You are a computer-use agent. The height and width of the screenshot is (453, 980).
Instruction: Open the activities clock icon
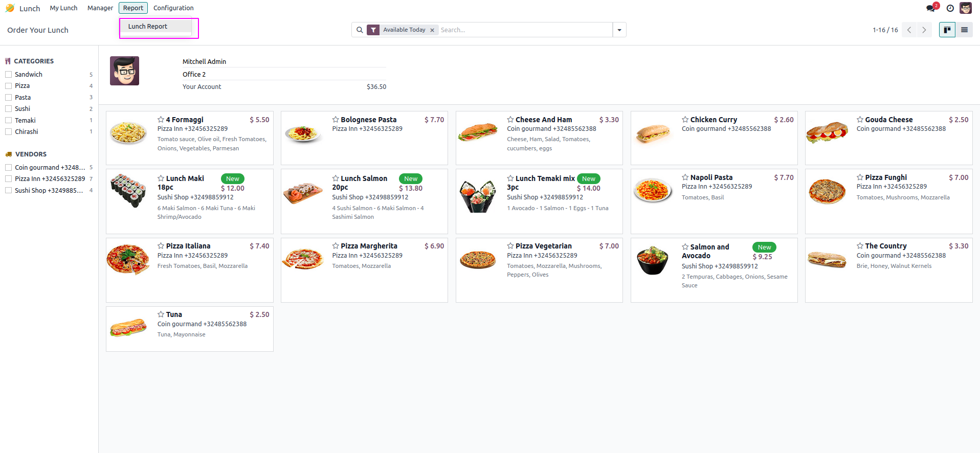click(x=950, y=8)
